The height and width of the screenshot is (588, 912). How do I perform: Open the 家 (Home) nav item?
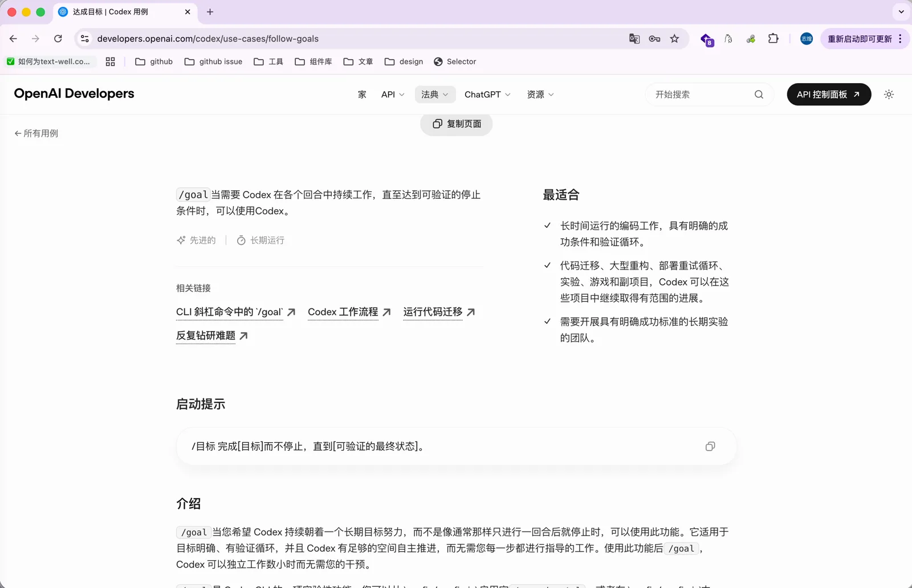tap(362, 95)
